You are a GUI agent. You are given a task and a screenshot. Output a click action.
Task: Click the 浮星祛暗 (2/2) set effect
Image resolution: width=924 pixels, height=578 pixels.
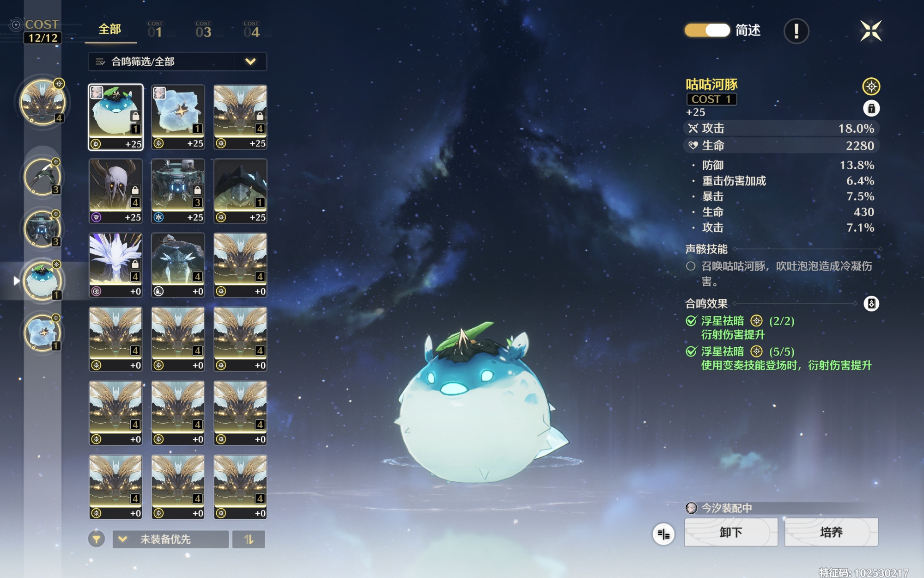[740, 327]
